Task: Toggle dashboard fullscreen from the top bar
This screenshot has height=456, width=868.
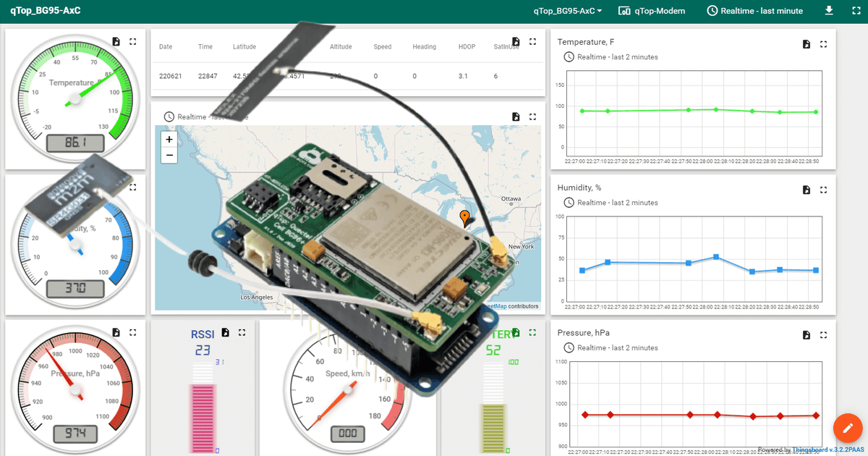Action: pos(856,11)
